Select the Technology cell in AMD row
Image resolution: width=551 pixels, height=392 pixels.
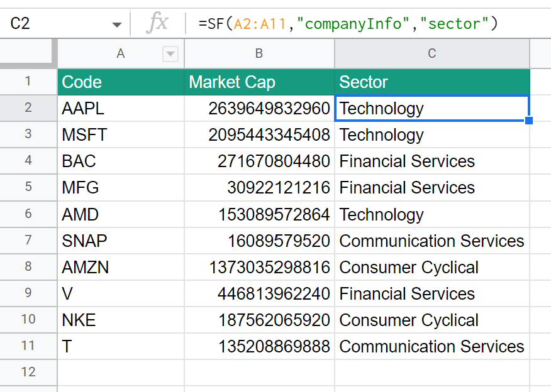pyautogui.click(x=432, y=214)
